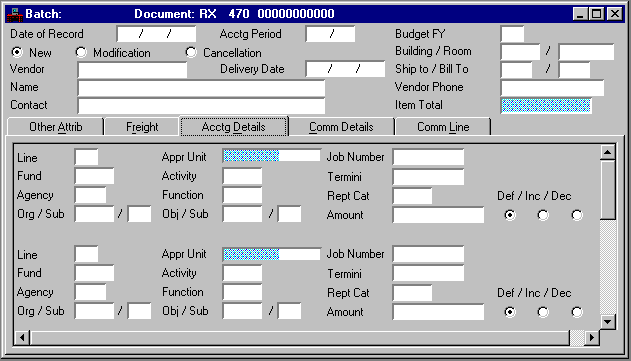This screenshot has height=361, width=631.
Task: Focus the second Agency field
Action: (91, 292)
